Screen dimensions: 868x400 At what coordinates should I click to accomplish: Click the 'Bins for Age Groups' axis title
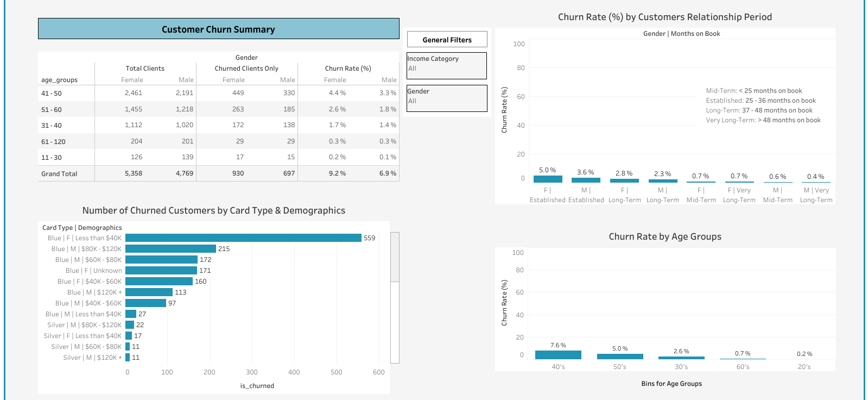pos(671,384)
